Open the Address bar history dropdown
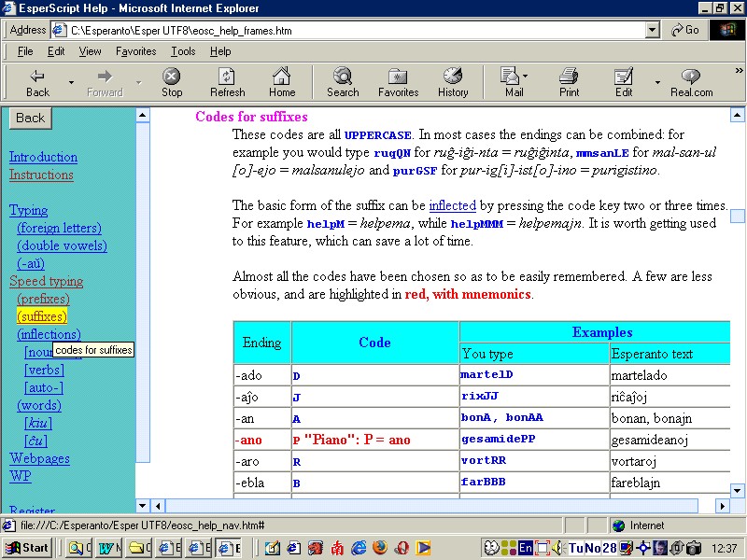The height and width of the screenshot is (560, 747). click(651, 29)
